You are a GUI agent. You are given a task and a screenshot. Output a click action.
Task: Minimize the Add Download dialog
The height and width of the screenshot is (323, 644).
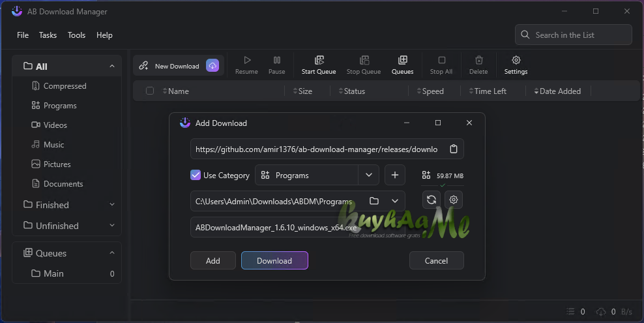click(x=407, y=123)
